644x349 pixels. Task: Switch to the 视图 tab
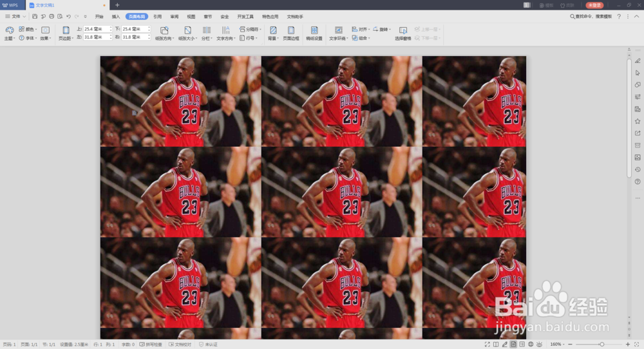pyautogui.click(x=191, y=17)
